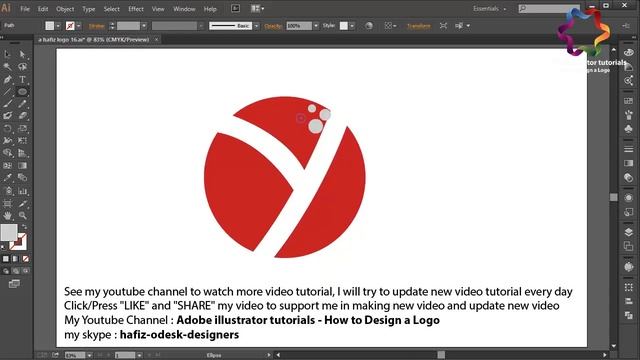640x360 pixels.
Task: Open the fill color dropdown
Action: pyautogui.click(x=58, y=26)
